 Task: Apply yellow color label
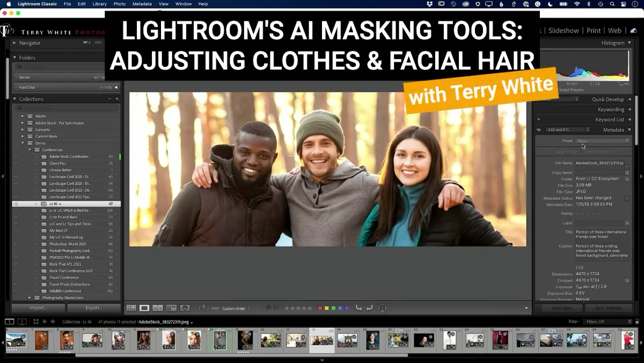pyautogui.click(x=327, y=308)
